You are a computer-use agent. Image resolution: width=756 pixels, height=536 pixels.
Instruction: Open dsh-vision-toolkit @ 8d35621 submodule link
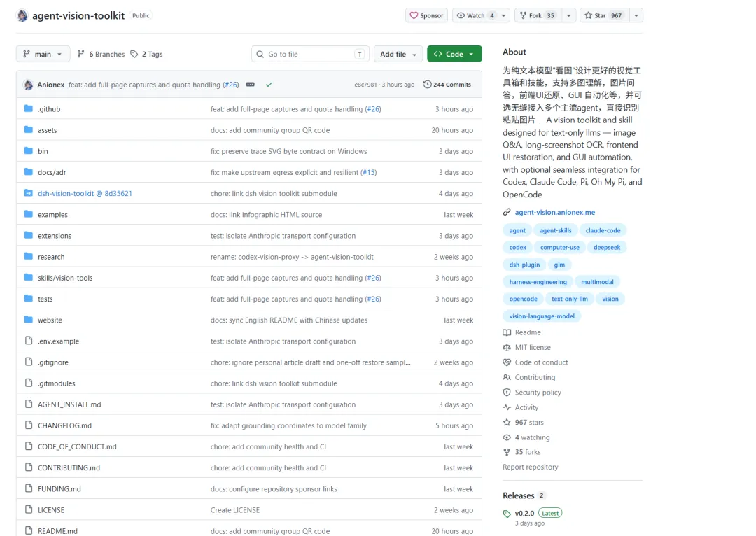pos(85,193)
